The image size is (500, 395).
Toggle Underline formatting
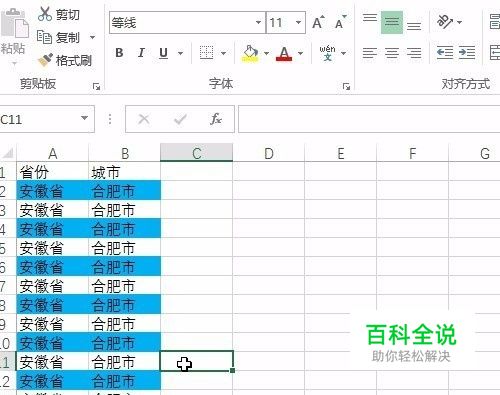[163, 53]
